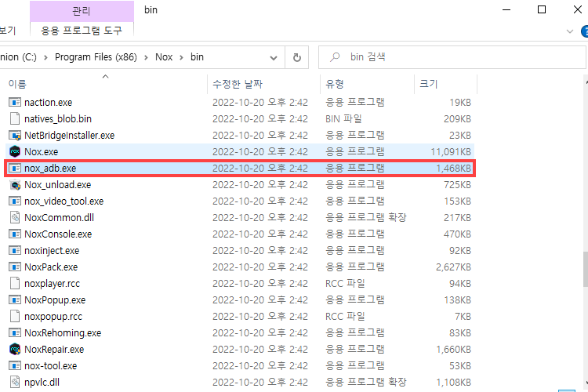Click the NoxCommon.dll gear icon

pos(15,218)
